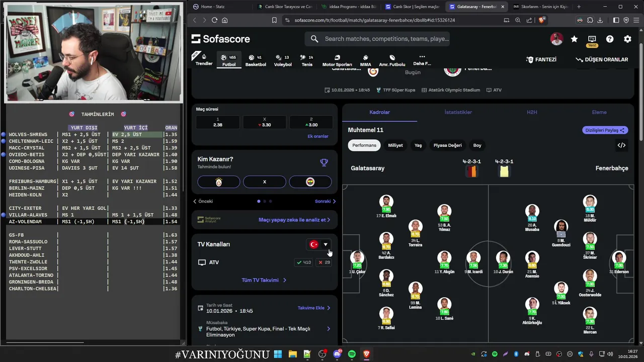Vote for Galatasaray to win

[218, 182]
